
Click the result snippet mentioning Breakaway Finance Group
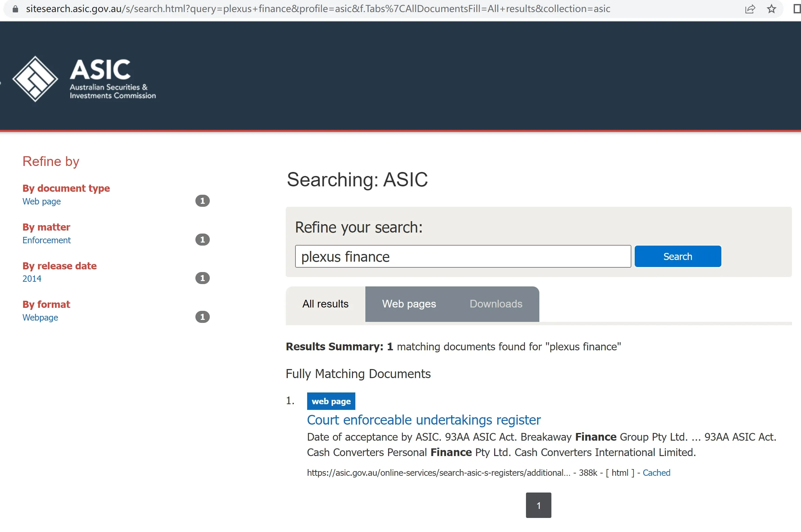pos(541,444)
